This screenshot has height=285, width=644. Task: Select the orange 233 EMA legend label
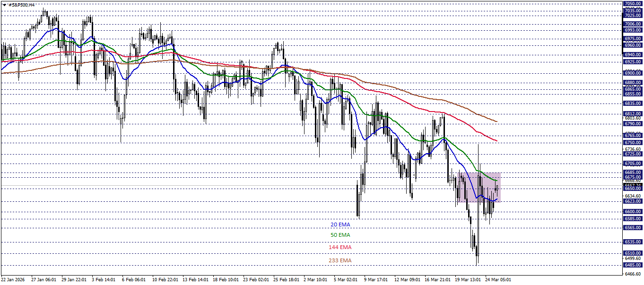[340, 259]
